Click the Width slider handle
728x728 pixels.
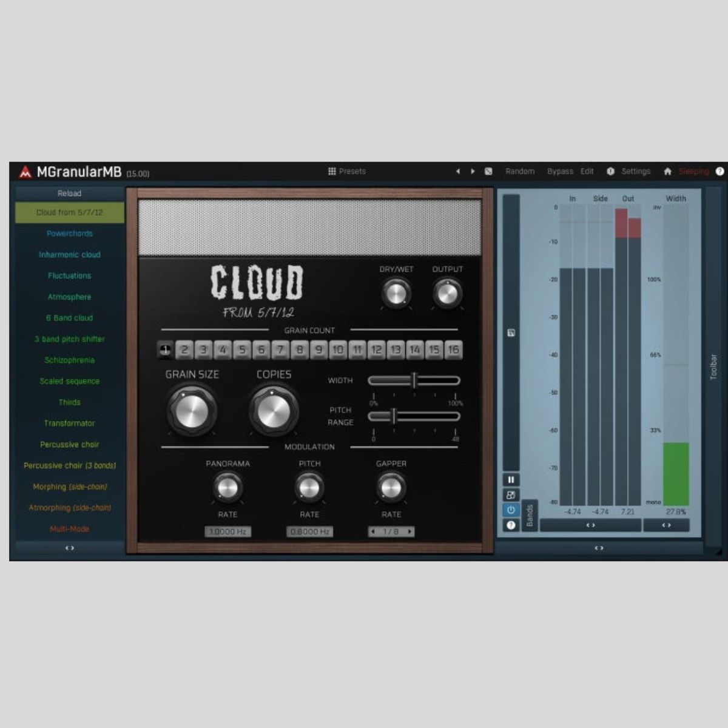click(414, 380)
